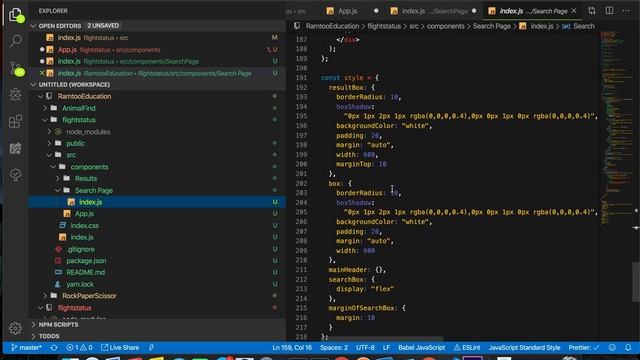Collapse the Open Editors section

pos(33,26)
